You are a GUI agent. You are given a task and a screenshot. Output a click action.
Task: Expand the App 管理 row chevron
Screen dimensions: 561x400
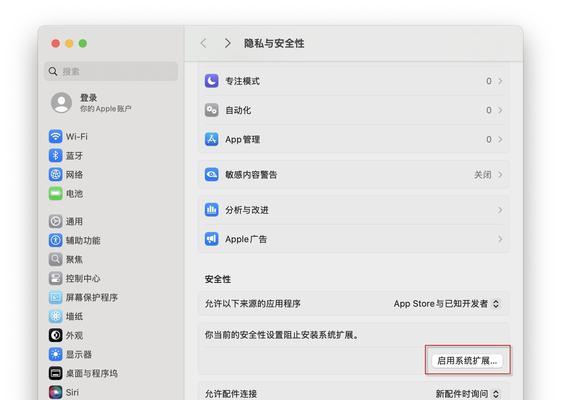coord(500,139)
